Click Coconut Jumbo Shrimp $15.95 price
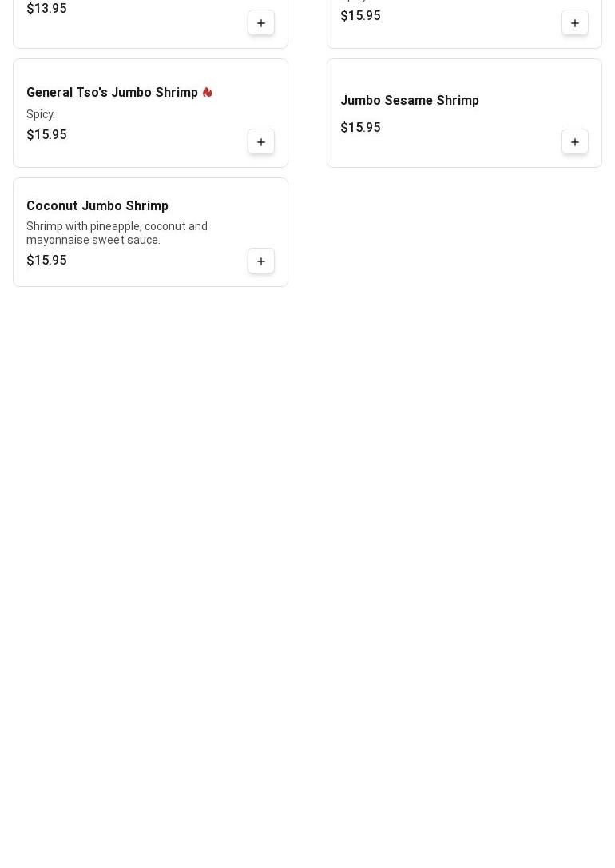615x868 pixels. (46, 261)
